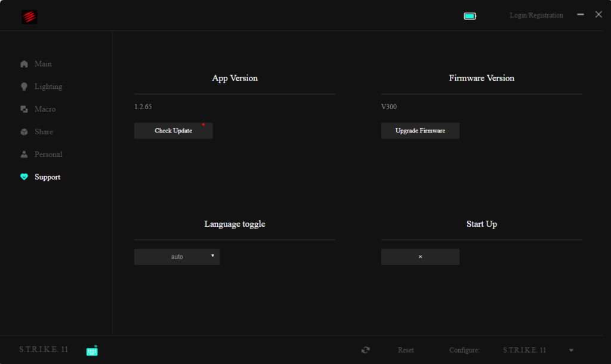The image size is (611, 364).
Task: Go to the Main section
Action: [43, 64]
